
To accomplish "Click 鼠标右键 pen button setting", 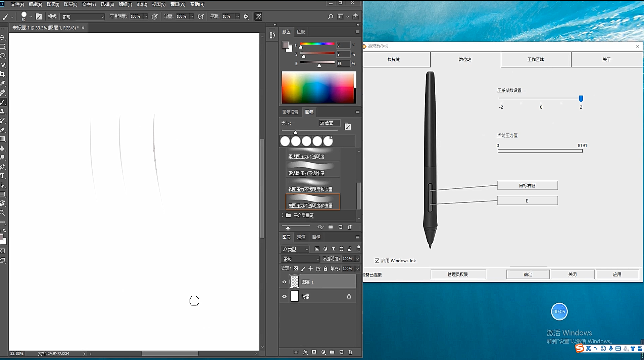I will coord(527,185).
